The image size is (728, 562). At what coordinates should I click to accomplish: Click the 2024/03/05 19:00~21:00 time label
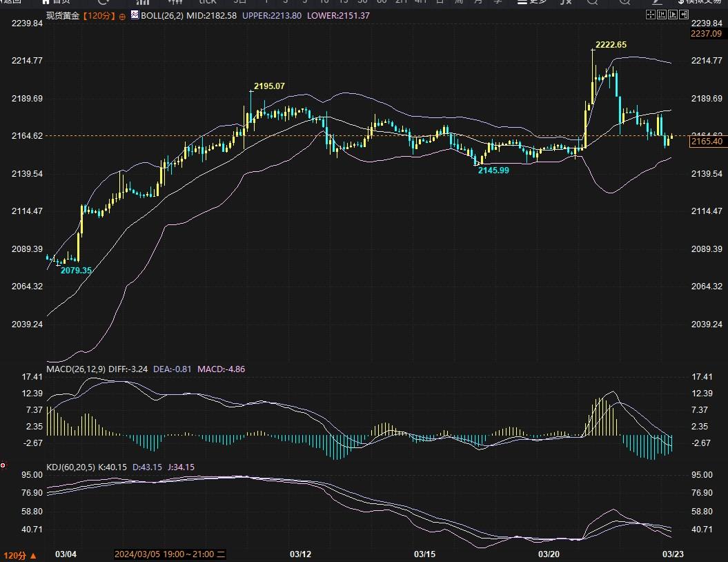point(169,554)
